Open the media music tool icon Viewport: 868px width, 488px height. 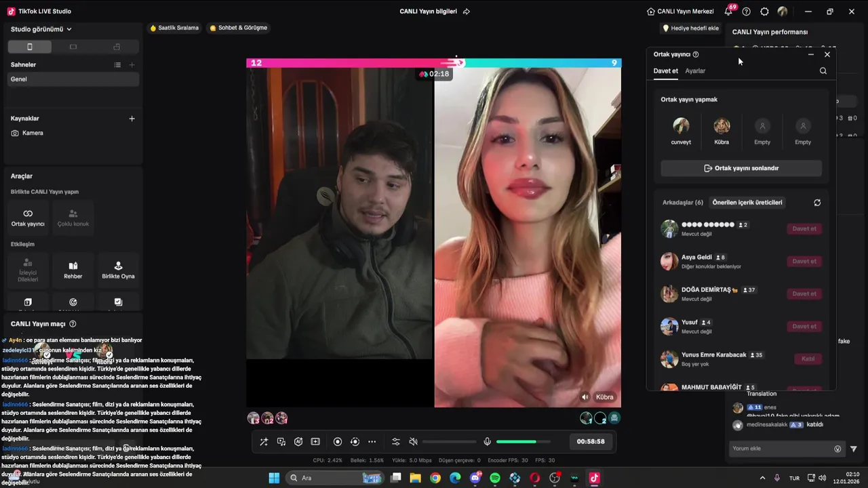pyautogui.click(x=281, y=442)
